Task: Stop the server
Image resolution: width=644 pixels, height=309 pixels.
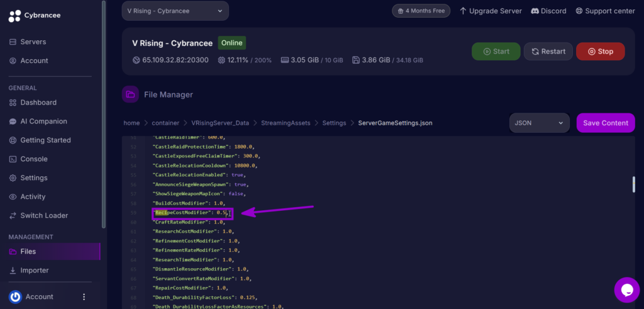Action: [601, 52]
